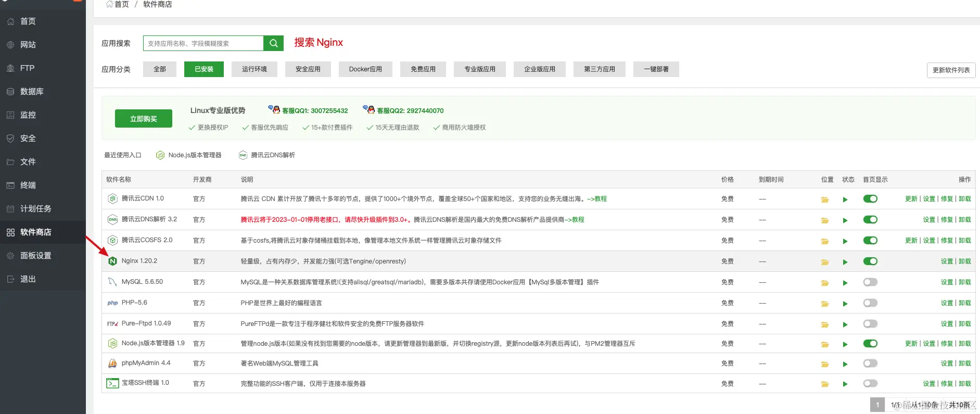980x414 pixels.
Task: Click status play icon for 腾讯云COSFS 2.0
Action: click(845, 241)
